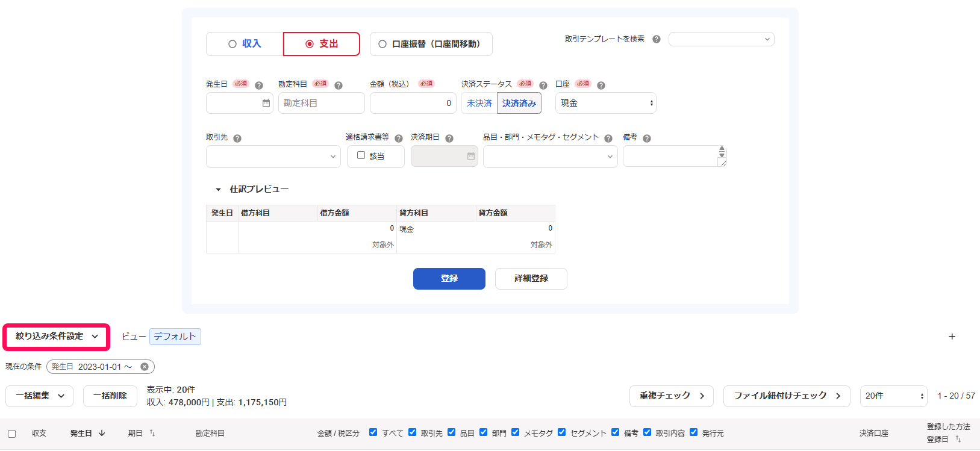980x451 pixels.
Task: Uncheck the メモタグ checkbox
Action: [516, 432]
